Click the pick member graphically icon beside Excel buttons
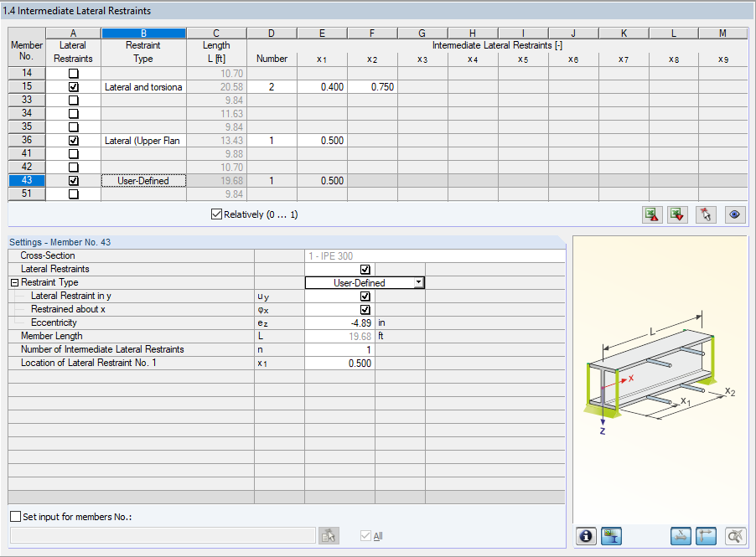Viewport: 756px width, 557px height. (706, 214)
